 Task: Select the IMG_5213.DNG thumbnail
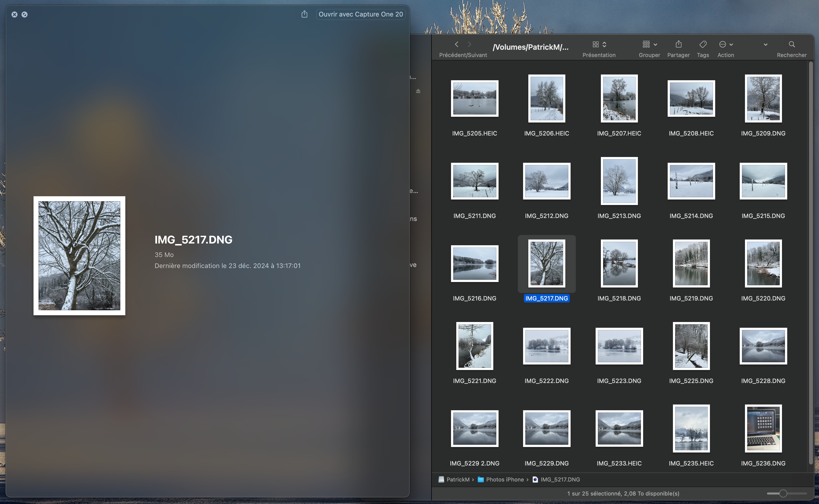[619, 181]
